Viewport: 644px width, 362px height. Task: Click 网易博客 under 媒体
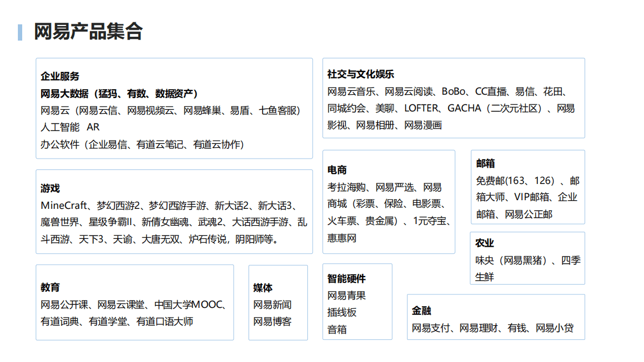tap(272, 320)
